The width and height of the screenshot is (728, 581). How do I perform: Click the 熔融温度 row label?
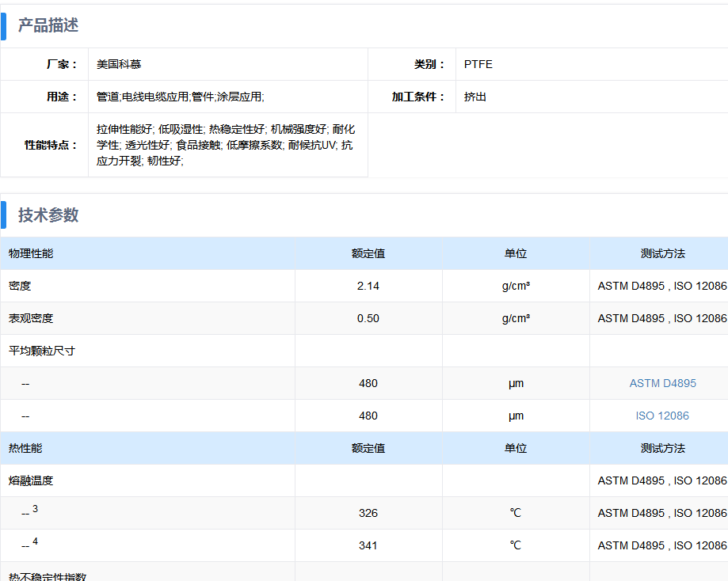(32, 480)
